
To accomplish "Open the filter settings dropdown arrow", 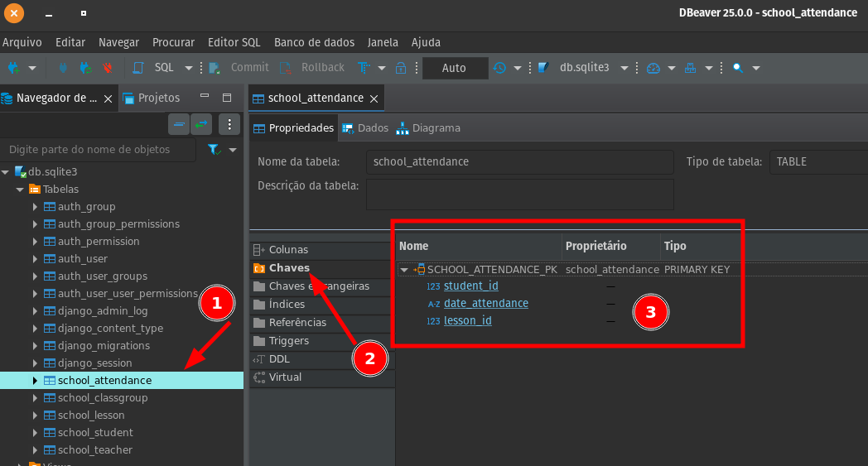I will click(233, 150).
